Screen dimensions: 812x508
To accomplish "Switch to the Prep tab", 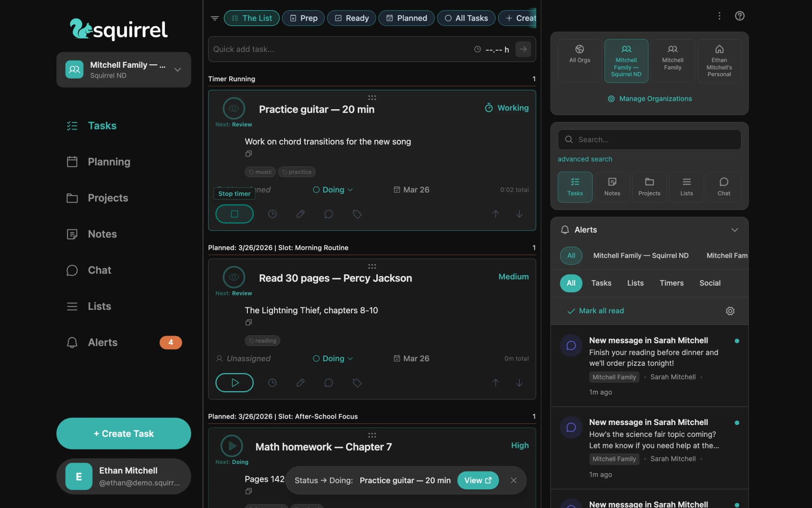I will coord(303,18).
